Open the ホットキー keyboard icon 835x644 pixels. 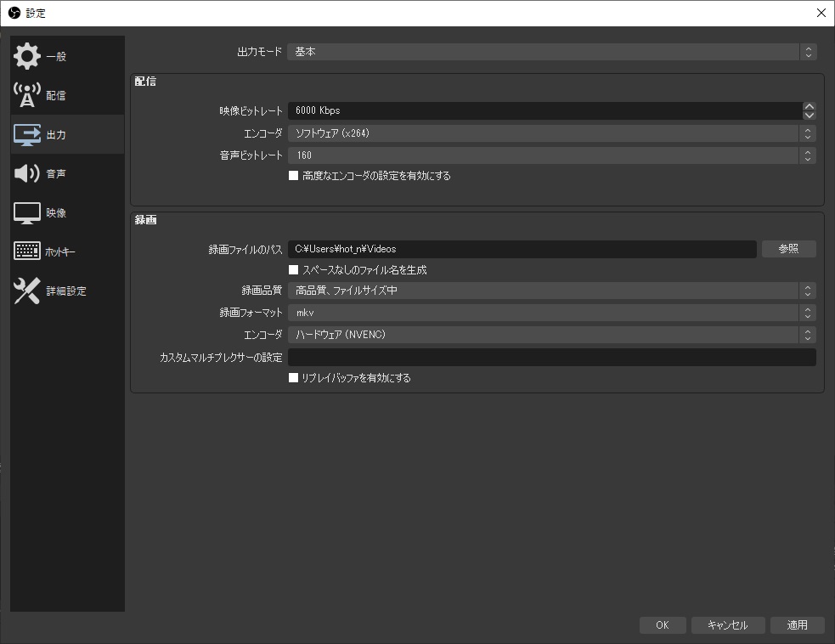(x=26, y=251)
